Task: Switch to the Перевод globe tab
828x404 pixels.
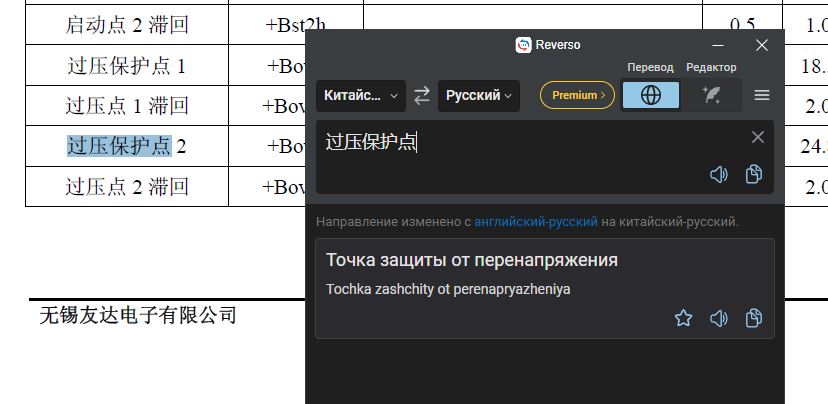Action: pos(651,95)
